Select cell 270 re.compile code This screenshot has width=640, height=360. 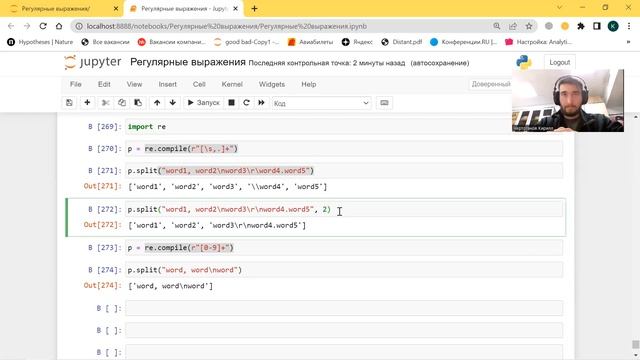tap(344, 149)
